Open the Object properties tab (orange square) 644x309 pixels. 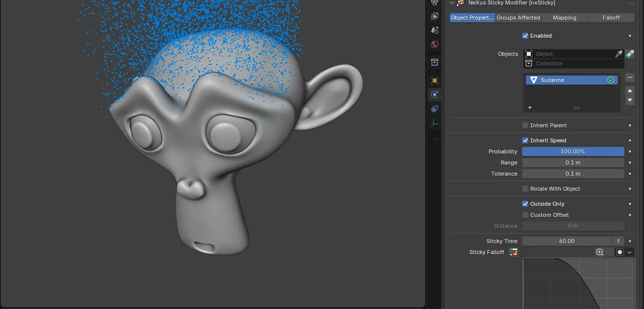(x=435, y=81)
